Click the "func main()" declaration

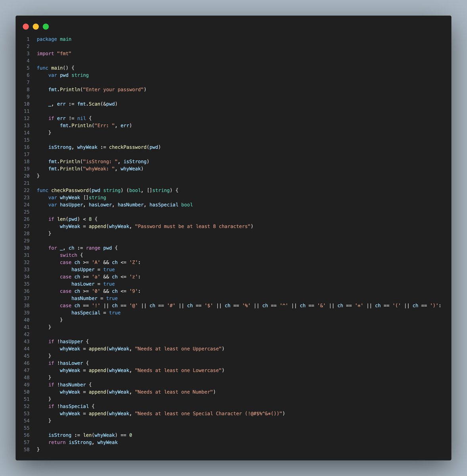(53, 68)
